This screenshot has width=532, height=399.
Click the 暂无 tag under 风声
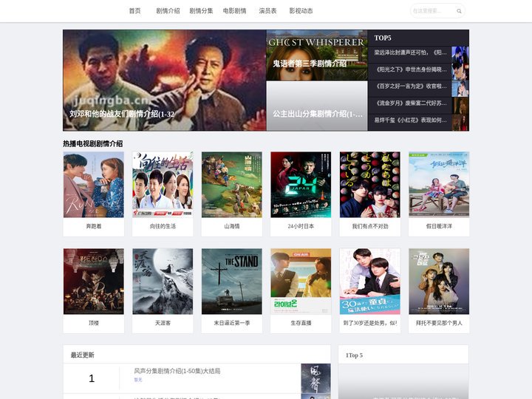137,380
